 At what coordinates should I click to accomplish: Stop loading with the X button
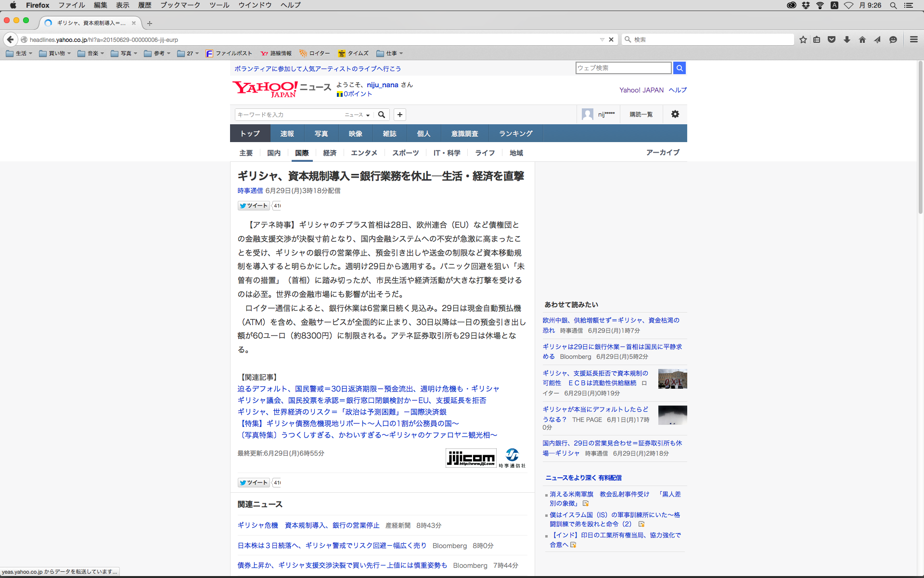[611, 39]
